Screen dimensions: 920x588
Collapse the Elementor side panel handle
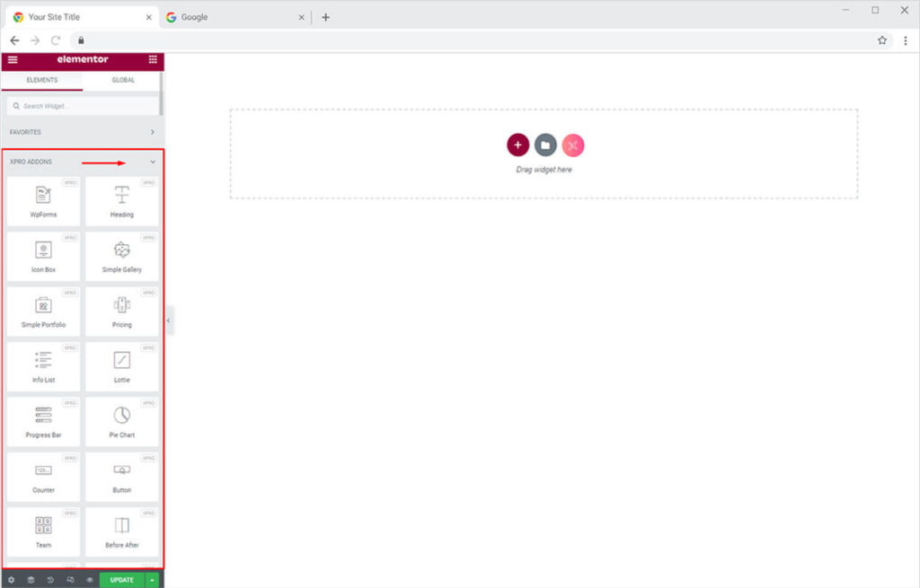169,320
